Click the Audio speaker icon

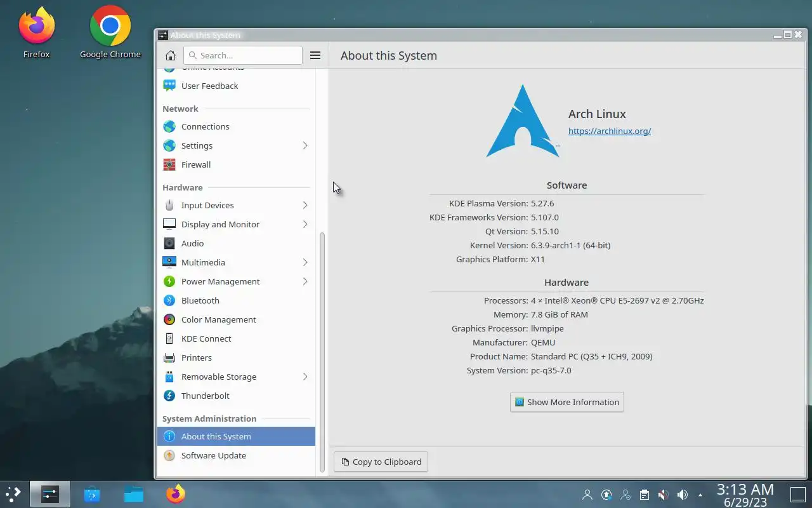click(169, 243)
